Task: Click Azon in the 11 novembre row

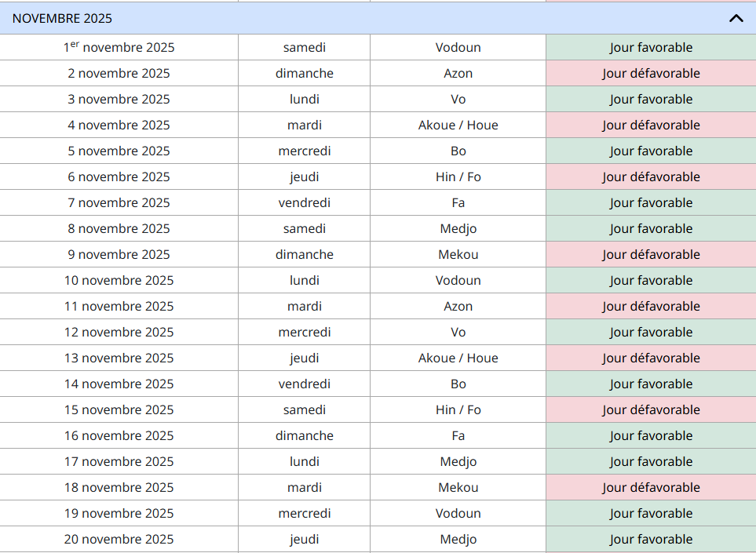Action: point(458,306)
